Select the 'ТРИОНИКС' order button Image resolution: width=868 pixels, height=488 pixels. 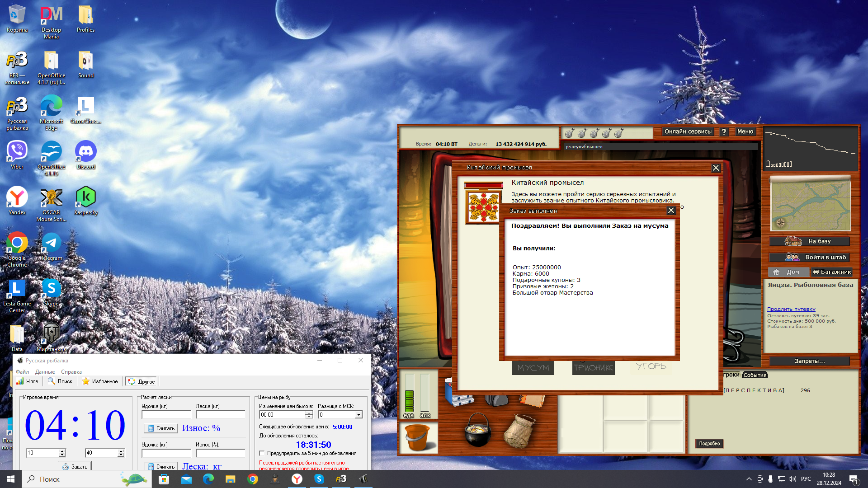pos(593,368)
